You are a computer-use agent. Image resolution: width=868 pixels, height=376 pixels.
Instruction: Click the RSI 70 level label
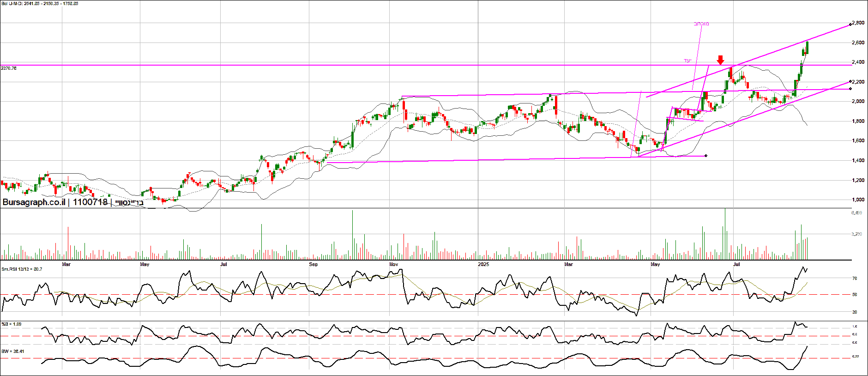[855, 279]
